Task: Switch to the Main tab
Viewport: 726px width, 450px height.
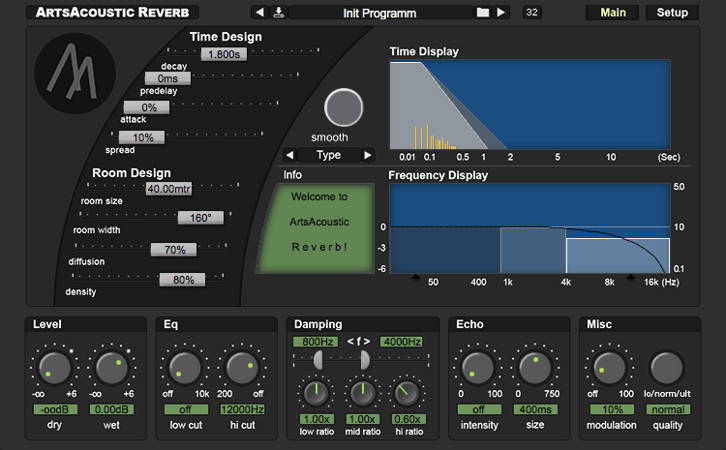Action: click(x=613, y=13)
